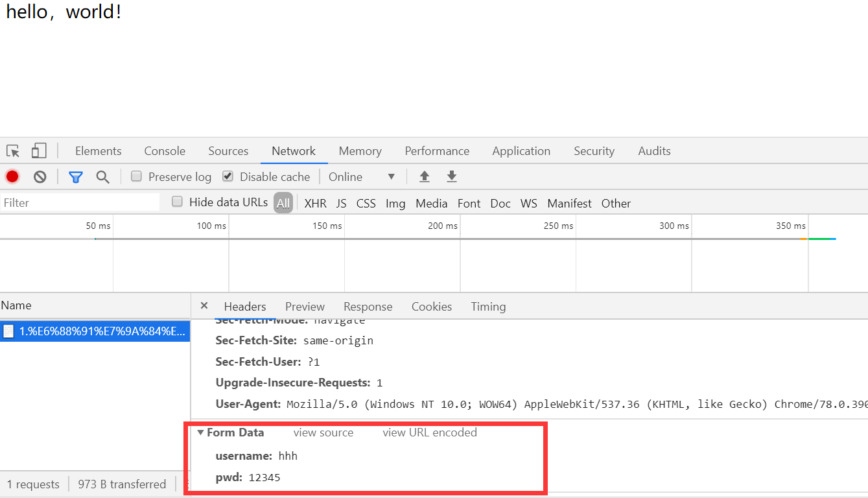Filter requests by Media
Screen dimensions: 868x498
coord(432,204)
